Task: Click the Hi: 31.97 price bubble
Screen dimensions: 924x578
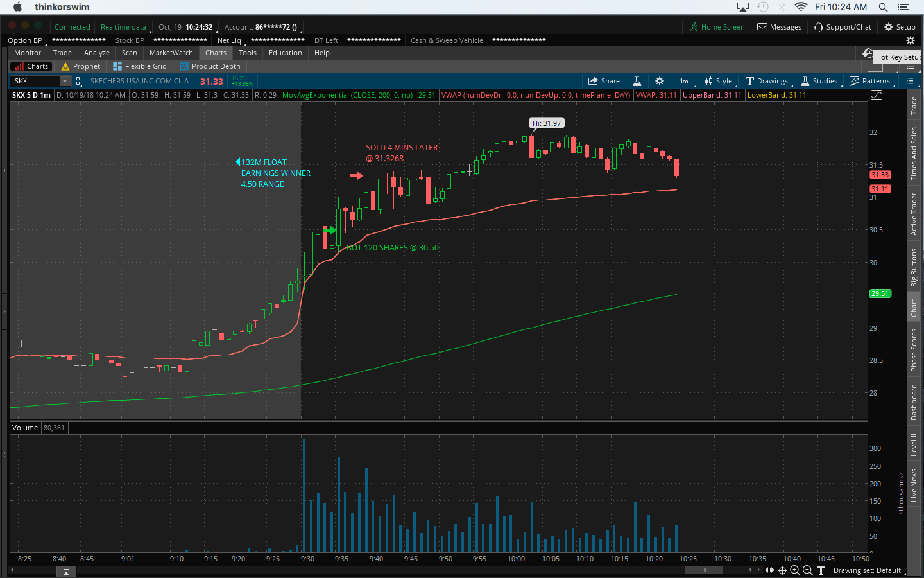Action: point(547,123)
